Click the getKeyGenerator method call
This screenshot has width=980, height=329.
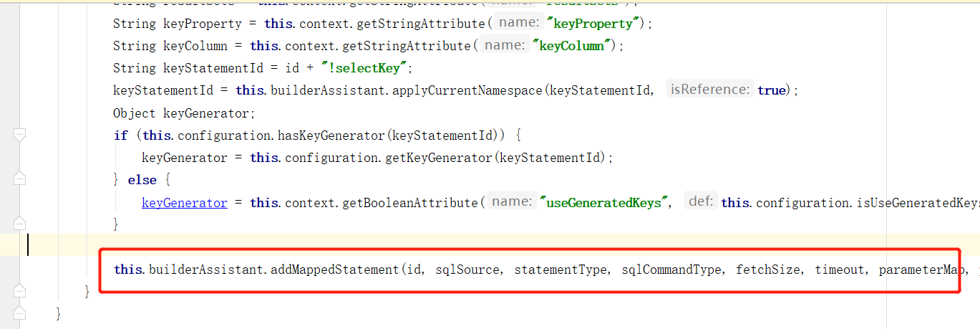[x=438, y=158]
